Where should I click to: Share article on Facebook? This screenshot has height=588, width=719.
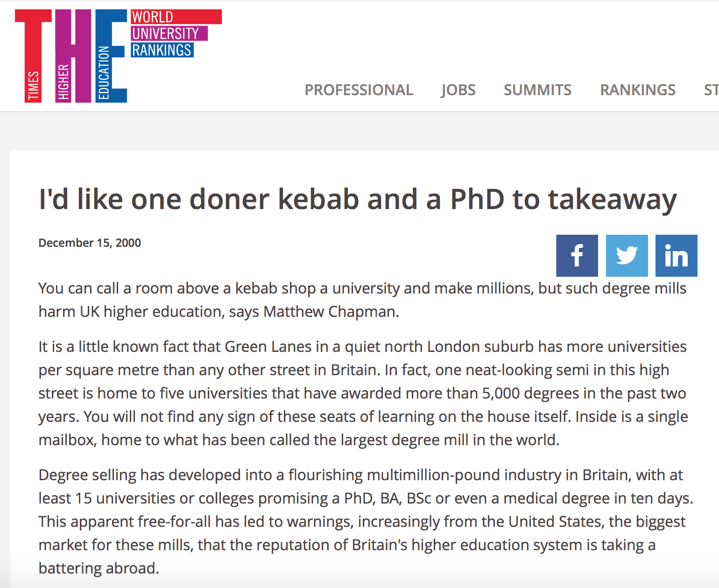coord(577,255)
